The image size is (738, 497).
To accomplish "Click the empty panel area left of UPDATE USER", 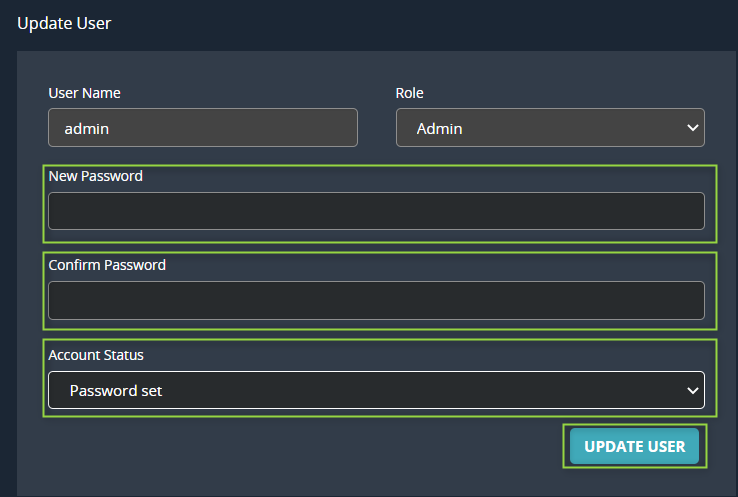I will tap(300, 450).
